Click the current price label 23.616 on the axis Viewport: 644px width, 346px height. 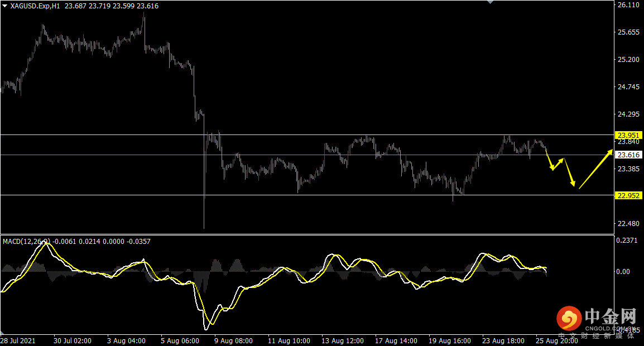tap(628, 155)
